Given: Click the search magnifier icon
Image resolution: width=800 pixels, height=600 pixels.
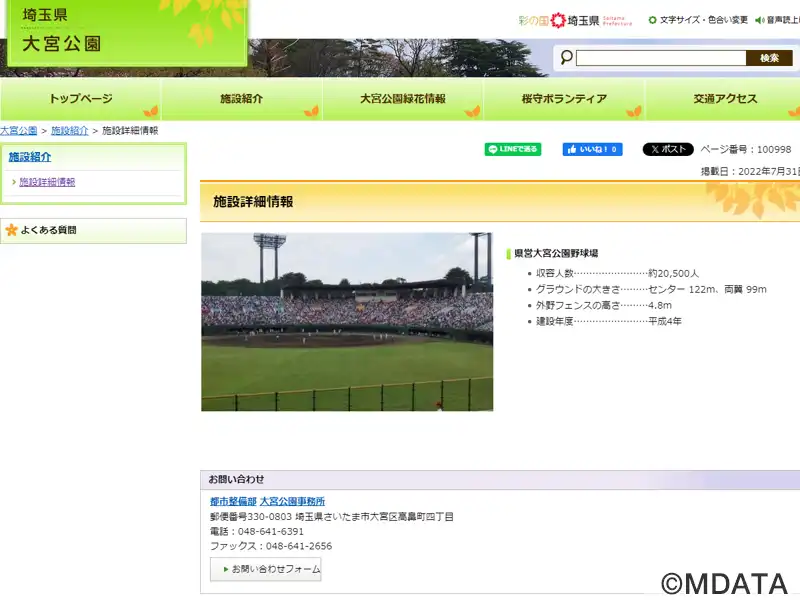Looking at the screenshot, I should (566, 58).
